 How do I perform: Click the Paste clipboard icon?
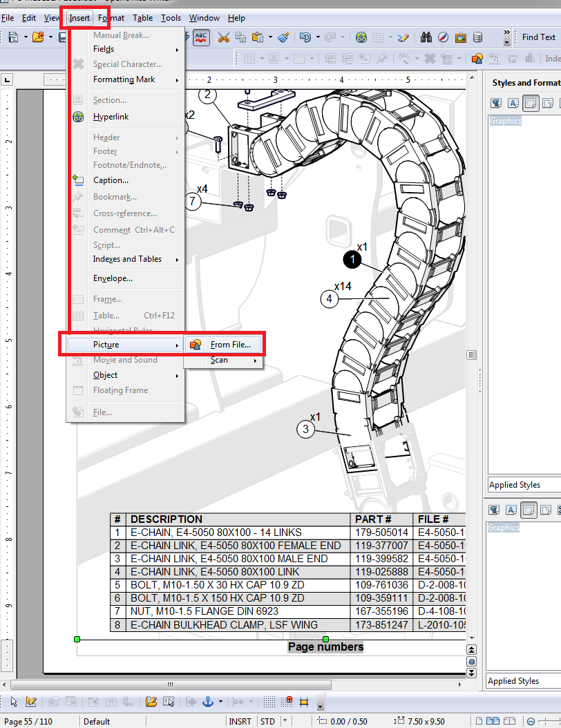tap(258, 37)
